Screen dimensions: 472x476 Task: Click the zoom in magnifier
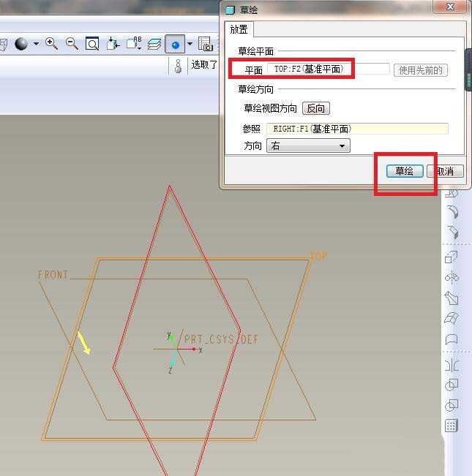point(51,44)
